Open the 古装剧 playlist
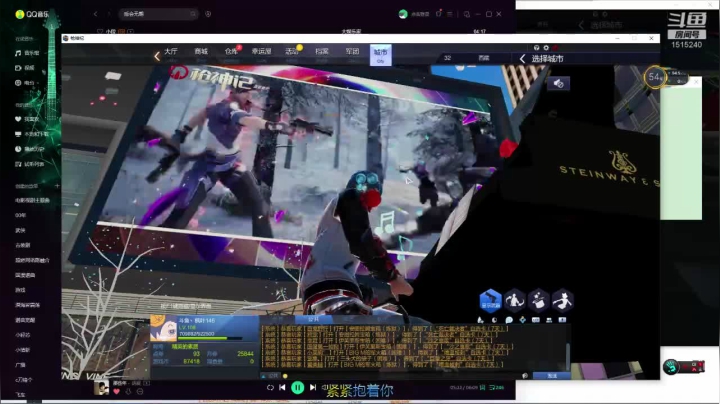Image resolution: width=720 pixels, height=404 pixels. click(x=22, y=245)
